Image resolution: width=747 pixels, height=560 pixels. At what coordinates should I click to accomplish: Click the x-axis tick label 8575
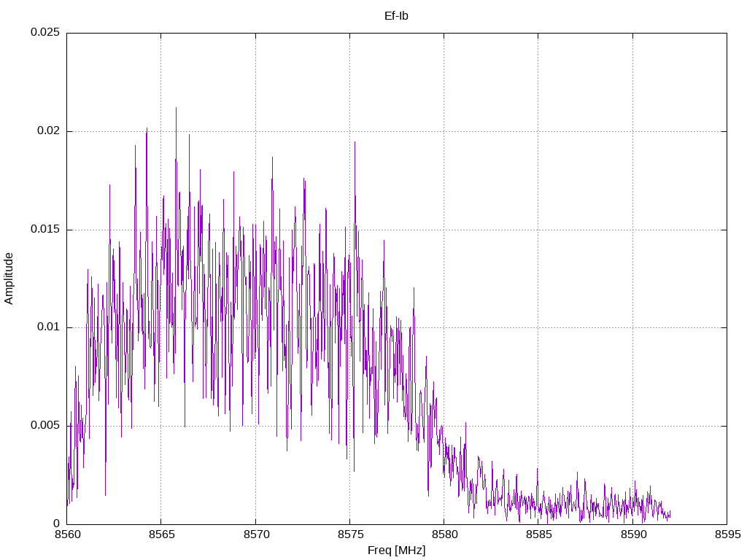tap(350, 534)
